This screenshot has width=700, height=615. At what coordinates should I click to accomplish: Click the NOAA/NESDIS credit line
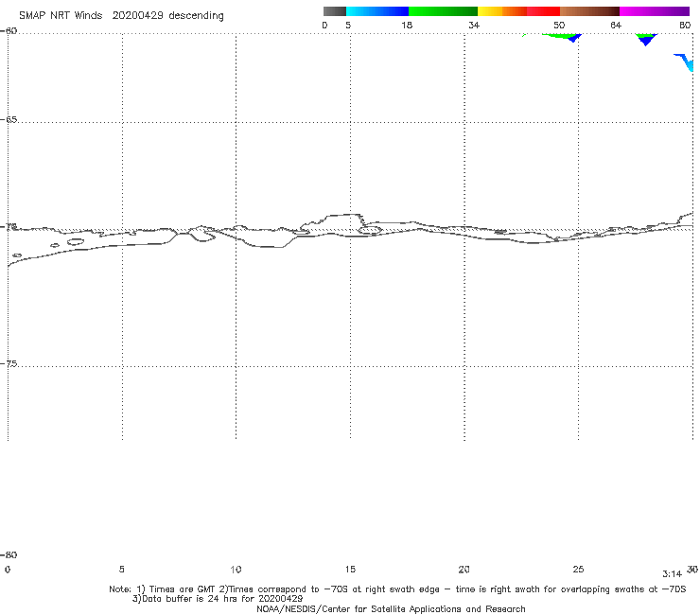coord(391,609)
